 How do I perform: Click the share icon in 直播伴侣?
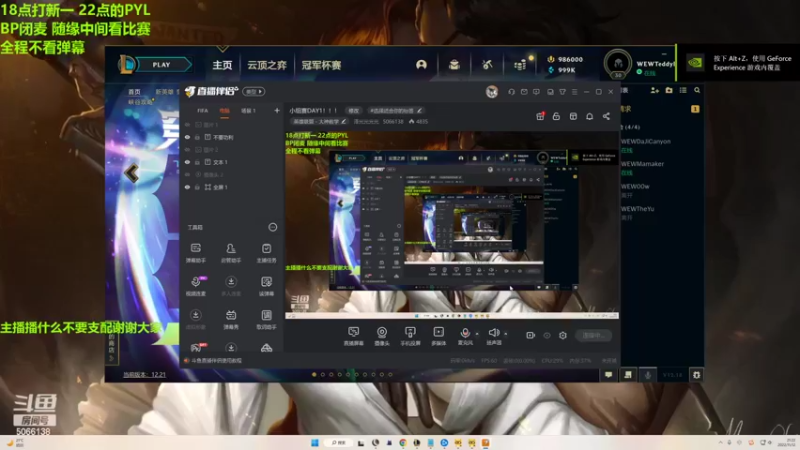point(606,116)
